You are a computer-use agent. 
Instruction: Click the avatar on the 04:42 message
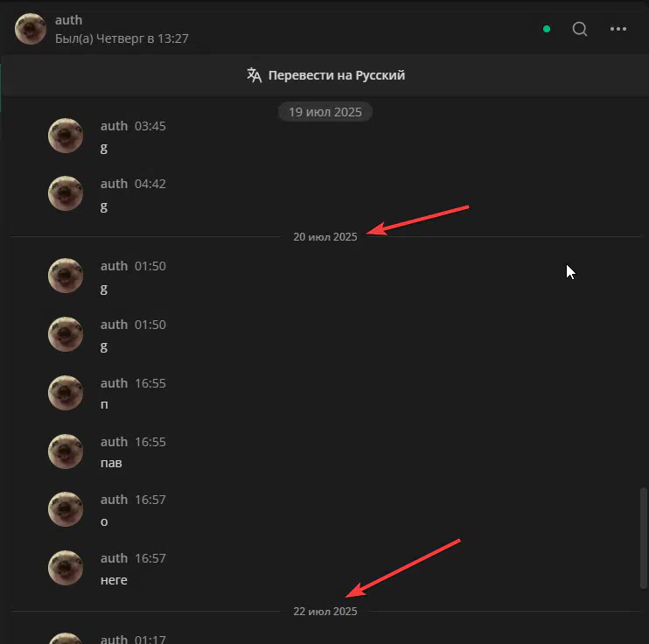pos(66,193)
